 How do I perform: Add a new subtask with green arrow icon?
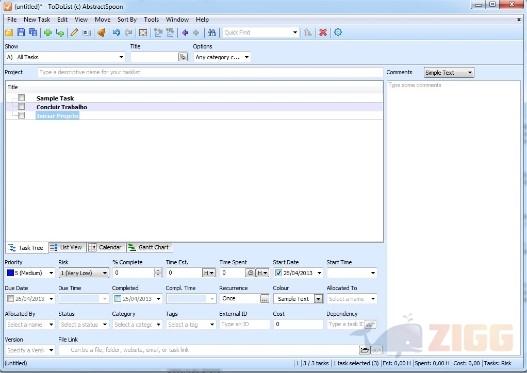(60, 33)
